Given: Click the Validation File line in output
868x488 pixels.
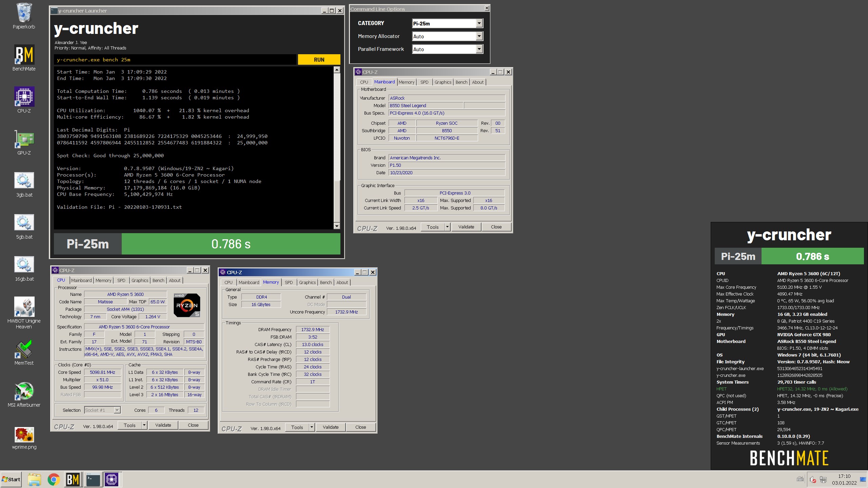Looking at the screenshot, I should tap(119, 207).
